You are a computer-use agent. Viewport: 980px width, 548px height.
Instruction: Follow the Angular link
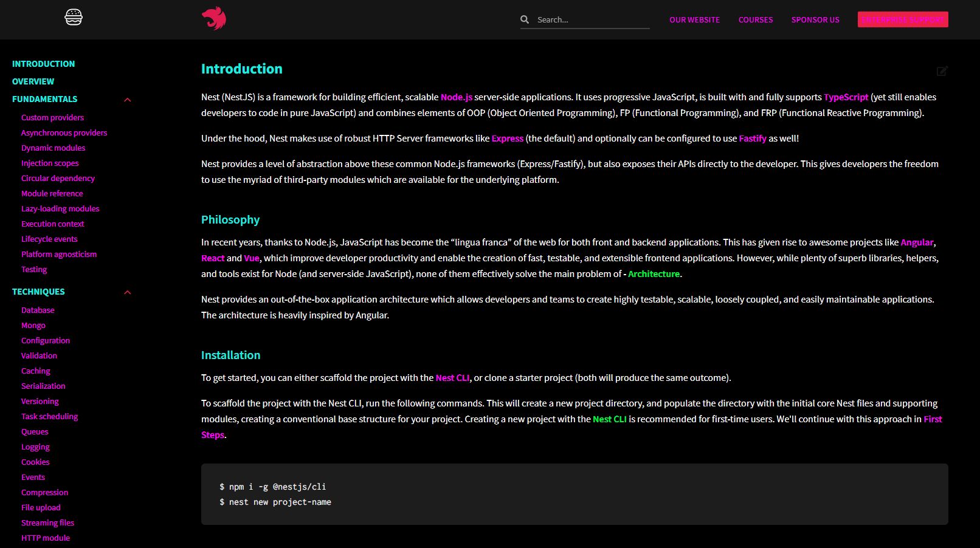coord(917,242)
